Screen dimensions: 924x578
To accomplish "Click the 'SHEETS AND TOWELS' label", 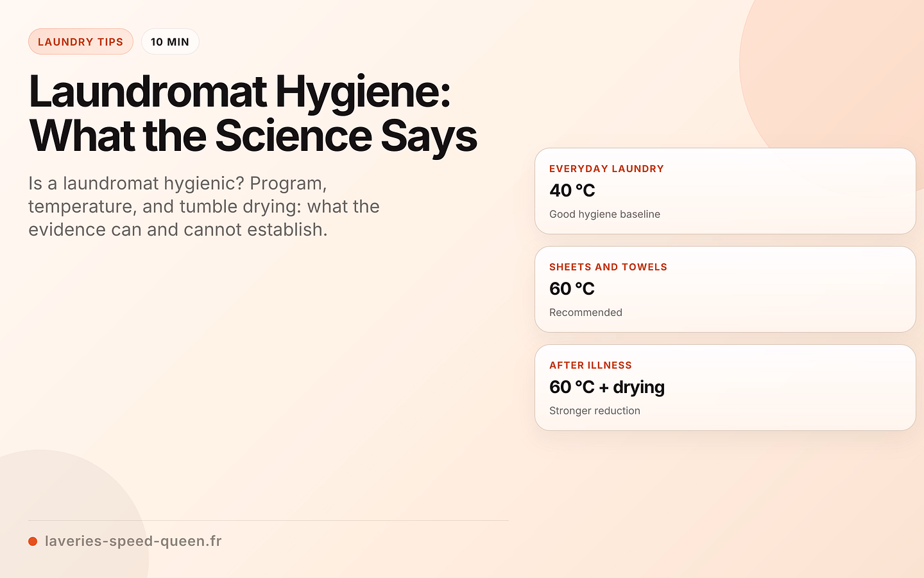I will [x=608, y=267].
